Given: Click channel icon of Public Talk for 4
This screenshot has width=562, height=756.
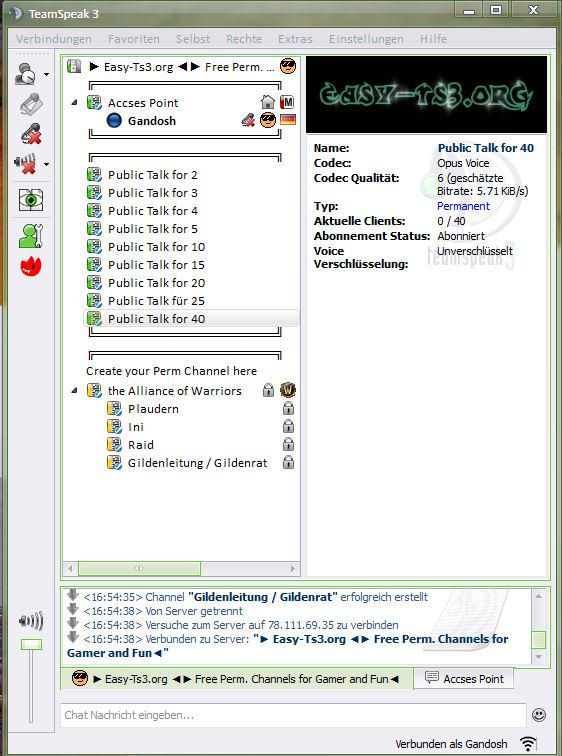Looking at the screenshot, I should 94,211.
